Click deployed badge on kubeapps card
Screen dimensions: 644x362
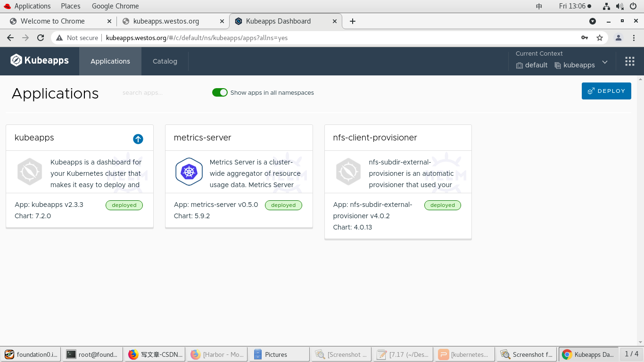[x=124, y=205]
